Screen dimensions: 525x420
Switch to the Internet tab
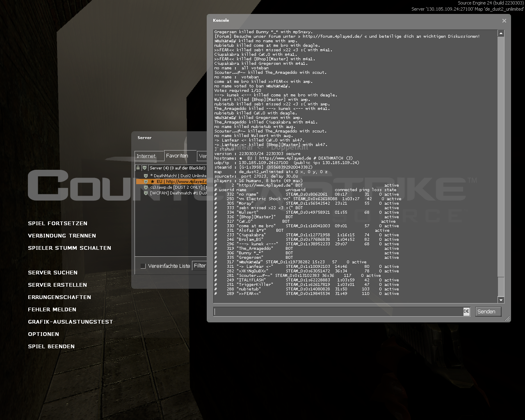(146, 156)
